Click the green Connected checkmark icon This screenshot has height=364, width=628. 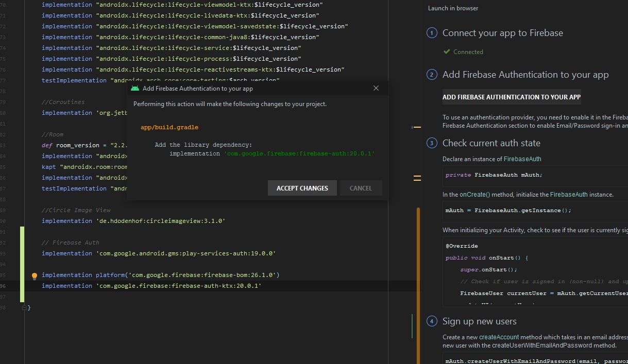tap(447, 52)
